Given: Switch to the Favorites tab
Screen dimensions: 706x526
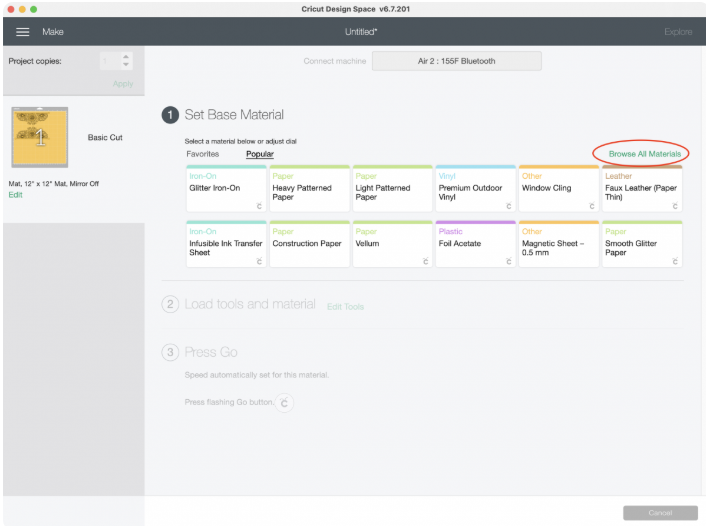Looking at the screenshot, I should pyautogui.click(x=203, y=154).
